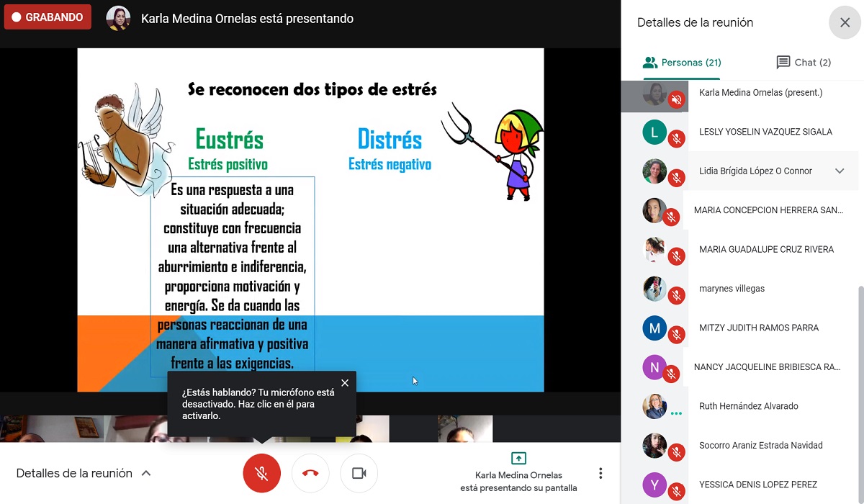The width and height of the screenshot is (864, 504).
Task: Turn on the camera button
Action: tap(359, 473)
